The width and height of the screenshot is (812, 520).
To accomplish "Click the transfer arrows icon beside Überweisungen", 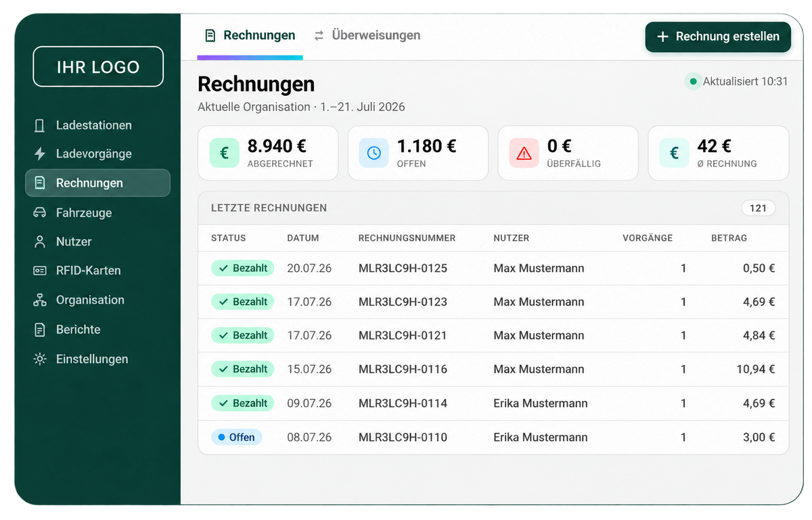I will (319, 35).
